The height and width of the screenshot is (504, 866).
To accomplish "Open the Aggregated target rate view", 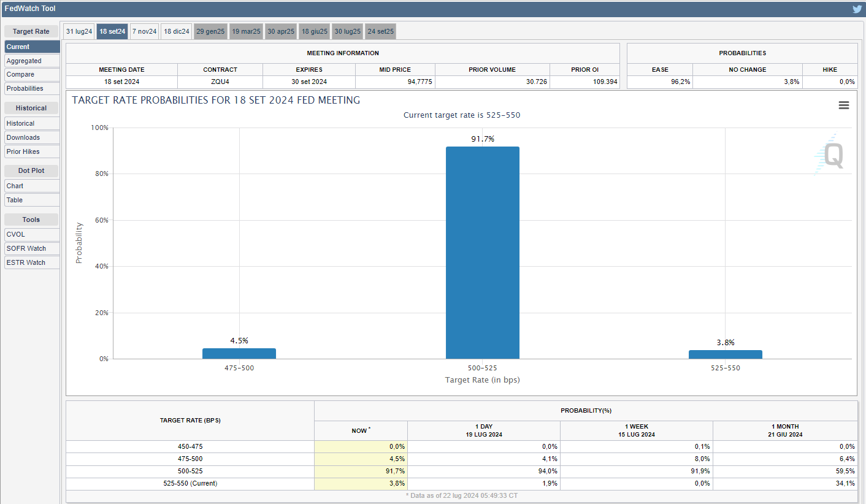I will (x=32, y=61).
